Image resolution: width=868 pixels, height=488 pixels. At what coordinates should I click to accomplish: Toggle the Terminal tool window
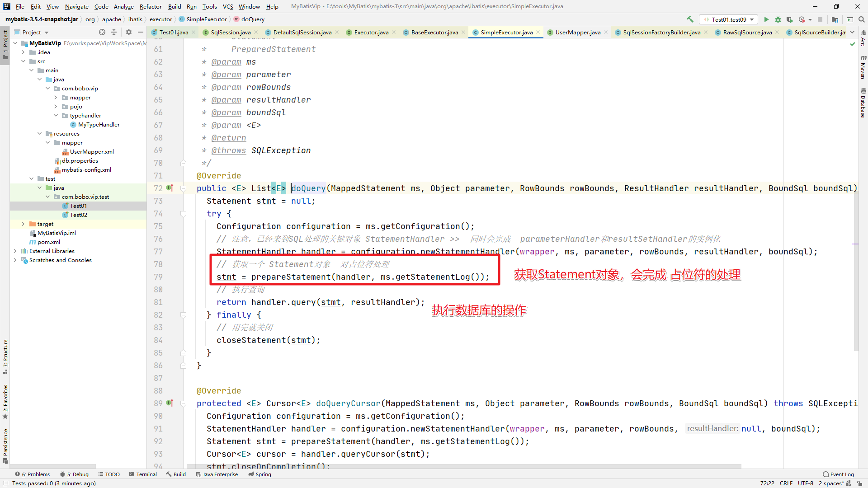coord(143,474)
